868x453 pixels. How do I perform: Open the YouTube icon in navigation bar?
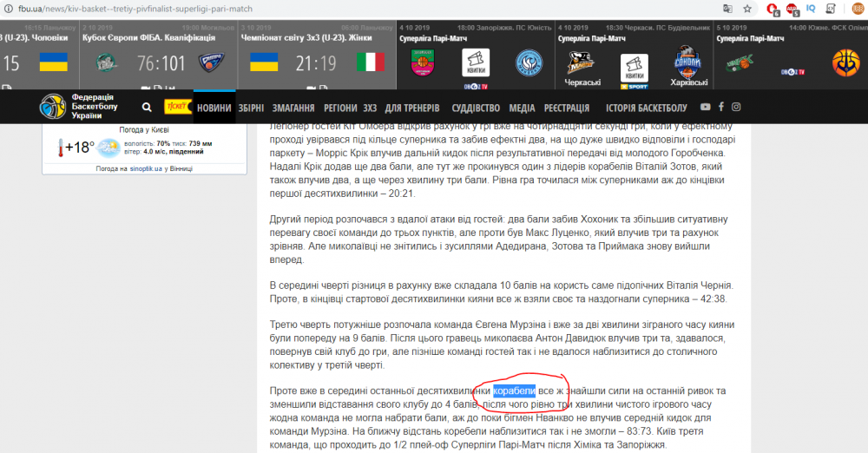(x=705, y=107)
